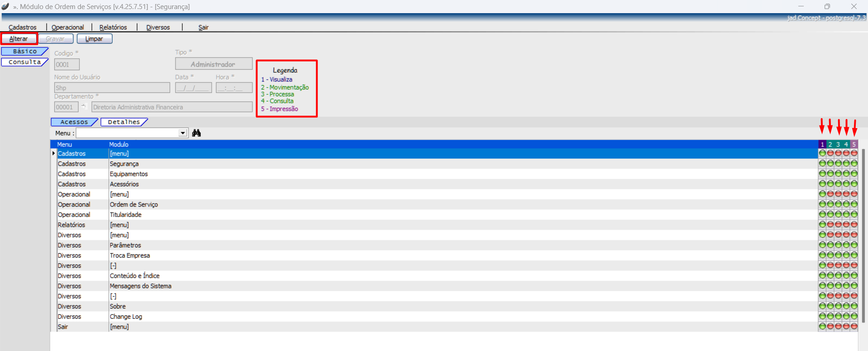This screenshot has width=868, height=351.
Task: Click the binoculars search icon
Action: 196,133
